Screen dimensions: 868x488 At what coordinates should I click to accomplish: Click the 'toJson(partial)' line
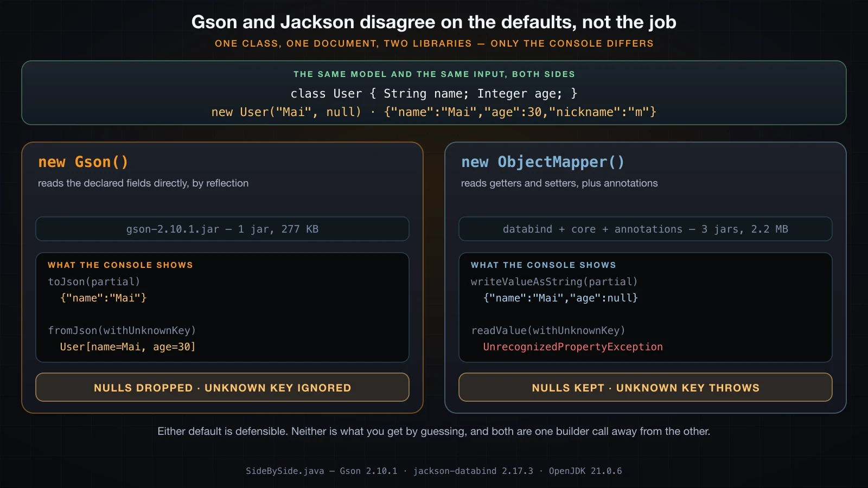pyautogui.click(x=94, y=282)
